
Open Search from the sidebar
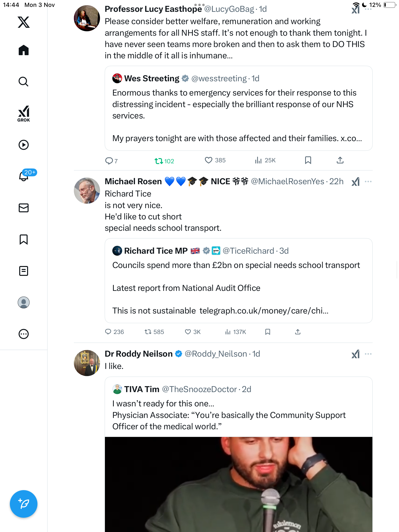(24, 82)
